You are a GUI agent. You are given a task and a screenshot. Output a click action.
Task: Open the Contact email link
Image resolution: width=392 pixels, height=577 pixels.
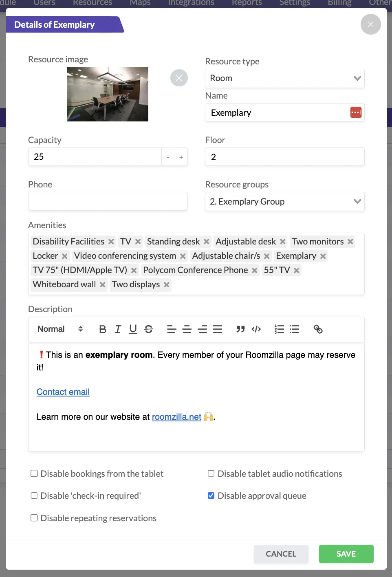coord(63,392)
